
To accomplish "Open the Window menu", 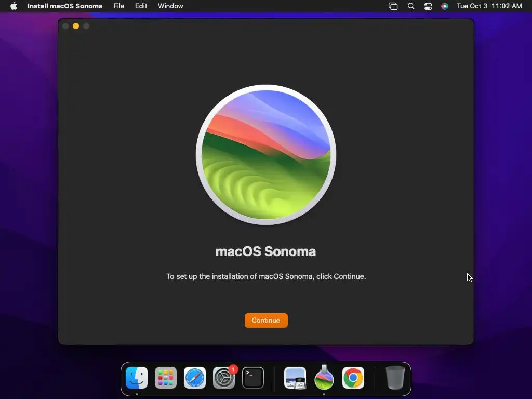I will tap(170, 6).
